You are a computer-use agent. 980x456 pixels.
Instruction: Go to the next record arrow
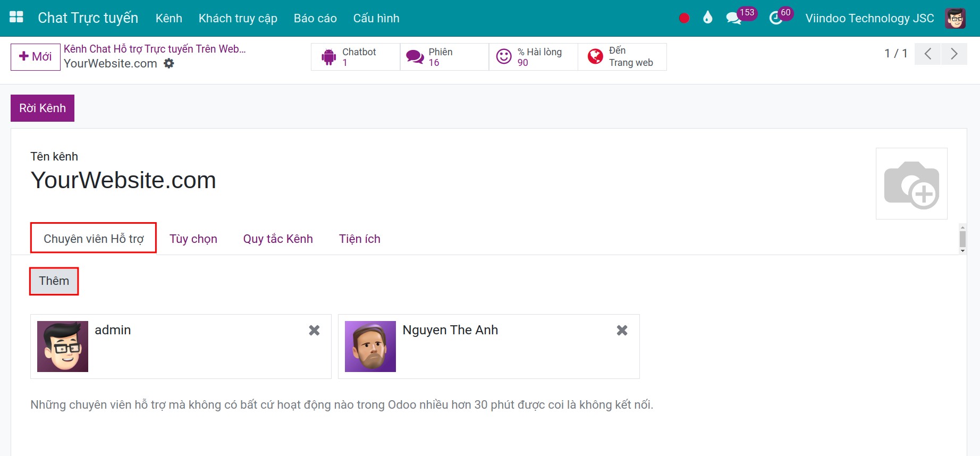point(954,54)
